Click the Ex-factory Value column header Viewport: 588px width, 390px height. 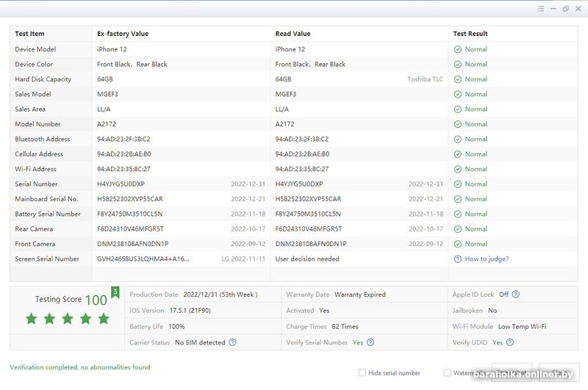pyautogui.click(x=123, y=34)
